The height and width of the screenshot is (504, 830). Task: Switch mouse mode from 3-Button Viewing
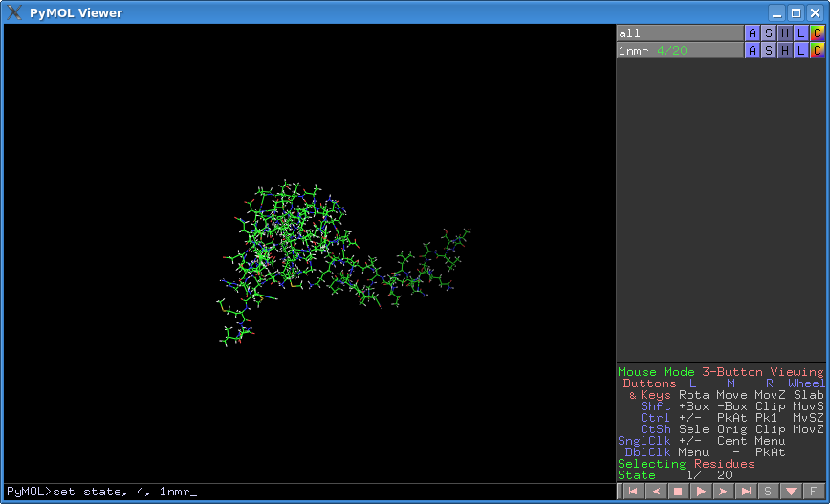tap(719, 372)
